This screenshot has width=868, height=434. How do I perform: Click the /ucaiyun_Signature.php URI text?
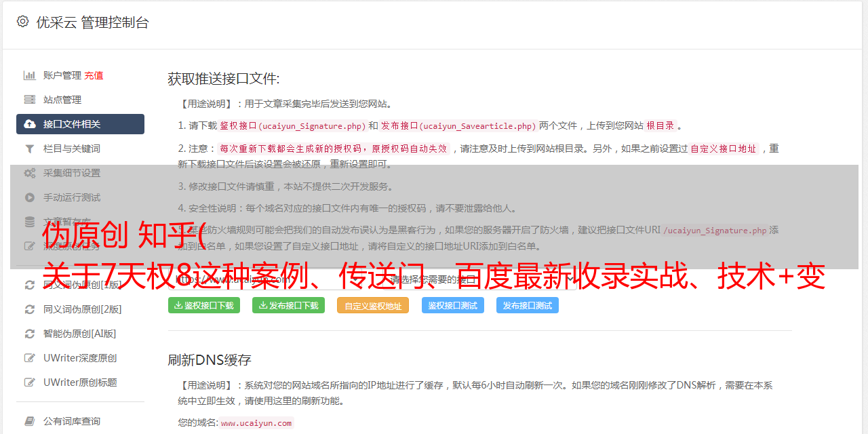(715, 231)
